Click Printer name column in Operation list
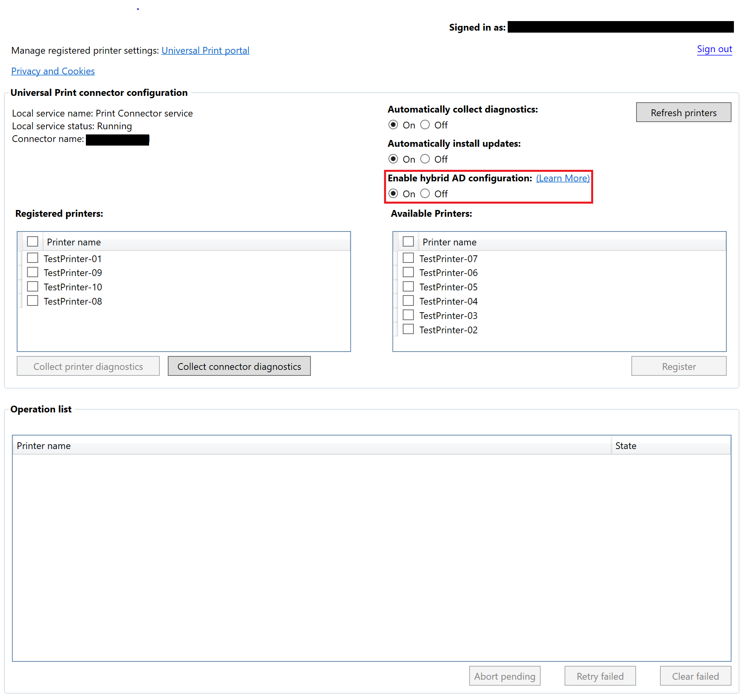 (312, 445)
